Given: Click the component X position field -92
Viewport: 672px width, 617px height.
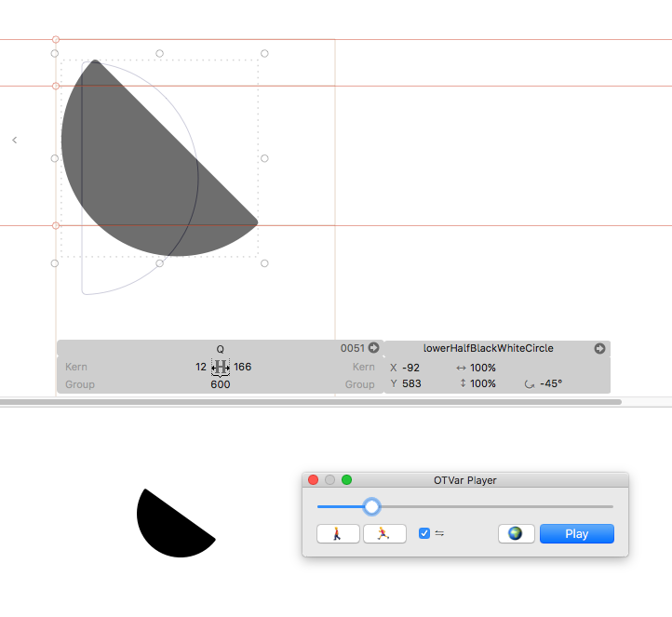Looking at the screenshot, I should pyautogui.click(x=410, y=368).
